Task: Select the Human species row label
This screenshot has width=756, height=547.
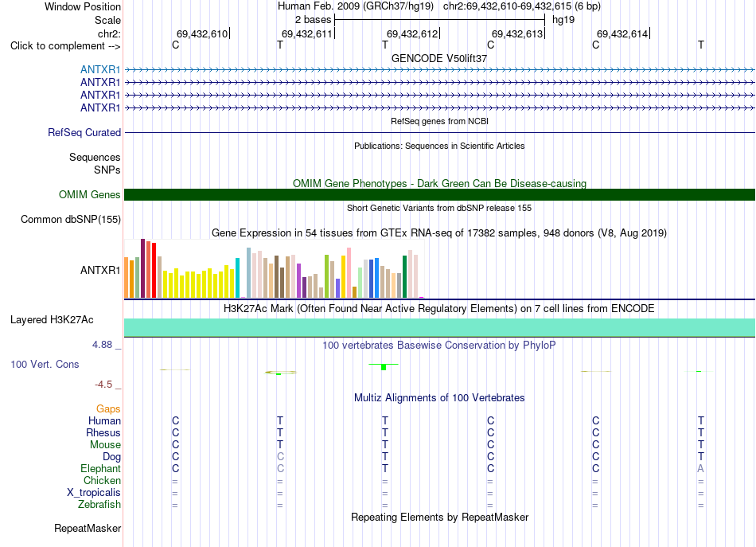Action: [104, 420]
